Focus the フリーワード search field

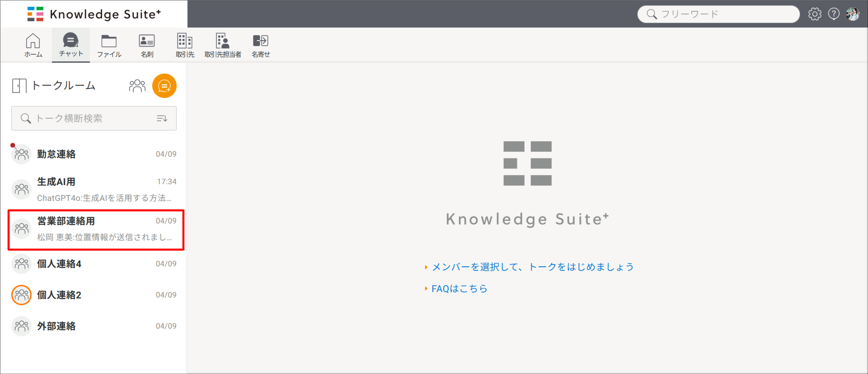(x=718, y=14)
